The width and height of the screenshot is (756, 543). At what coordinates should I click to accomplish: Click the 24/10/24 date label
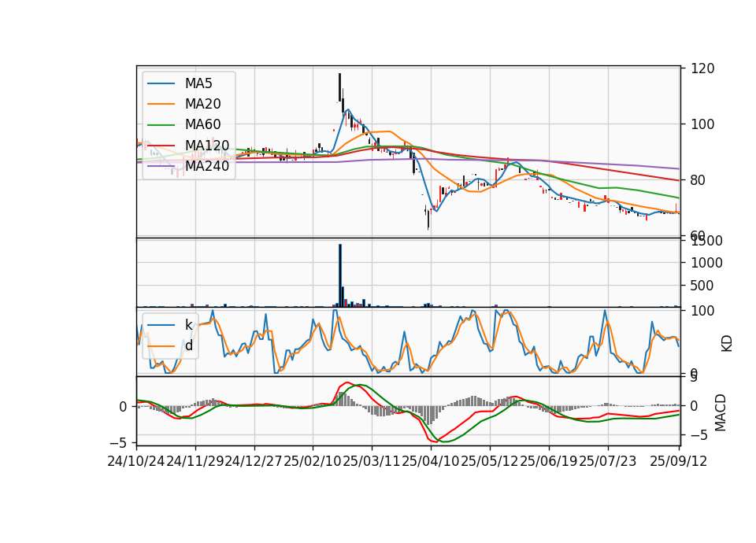click(136, 461)
